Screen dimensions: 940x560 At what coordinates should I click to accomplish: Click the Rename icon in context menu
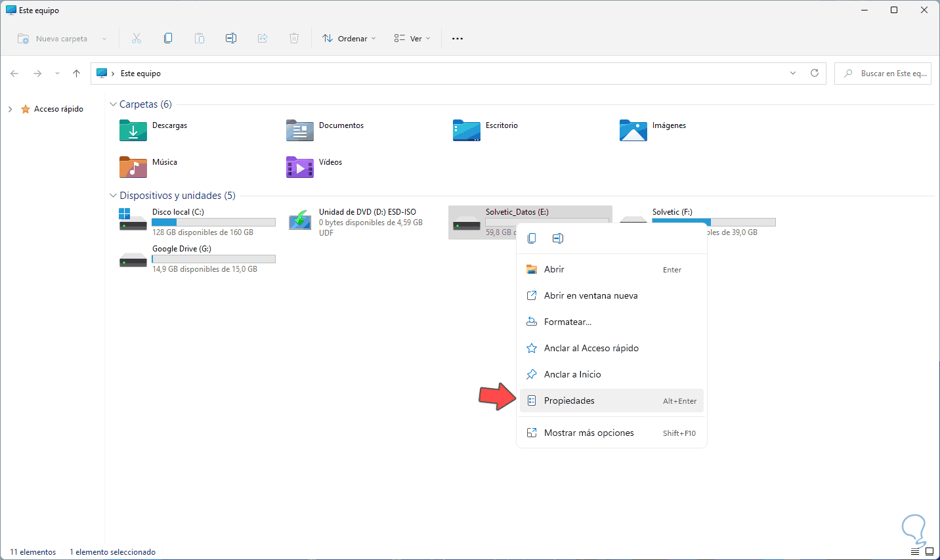[x=558, y=238]
